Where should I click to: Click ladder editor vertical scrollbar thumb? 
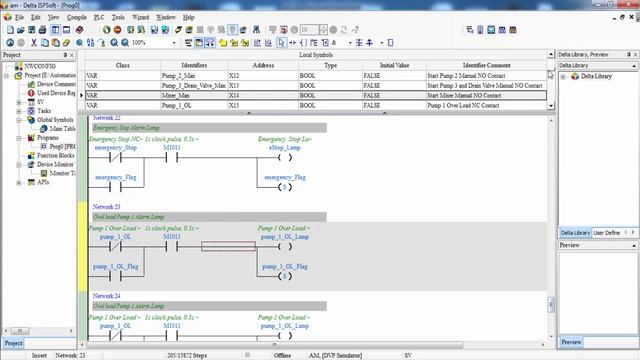pyautogui.click(x=551, y=304)
